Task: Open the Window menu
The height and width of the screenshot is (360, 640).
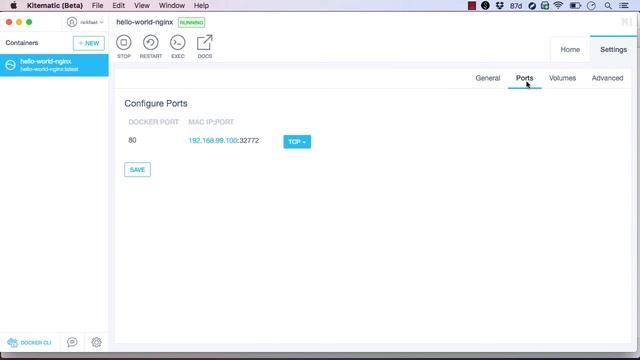Action: pyautogui.click(x=172, y=6)
